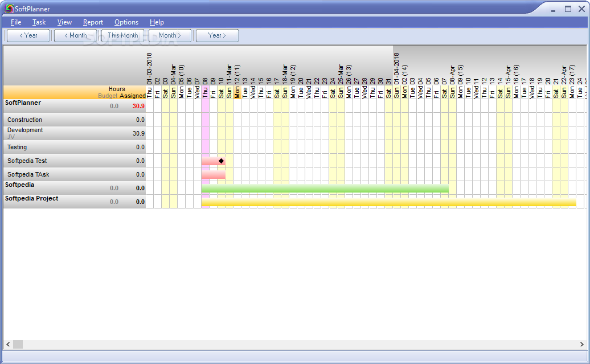Click the left arrow of horizontal scrollbar

8,344
